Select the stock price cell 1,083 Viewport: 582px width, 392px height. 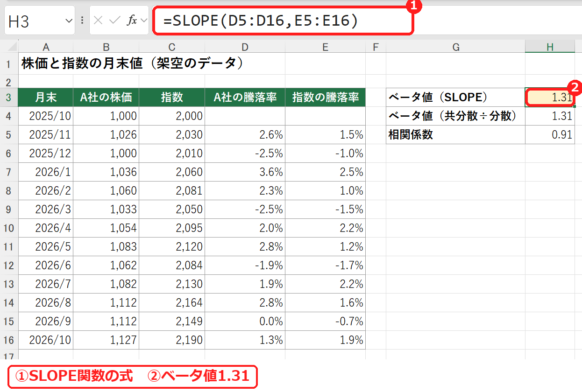(106, 246)
